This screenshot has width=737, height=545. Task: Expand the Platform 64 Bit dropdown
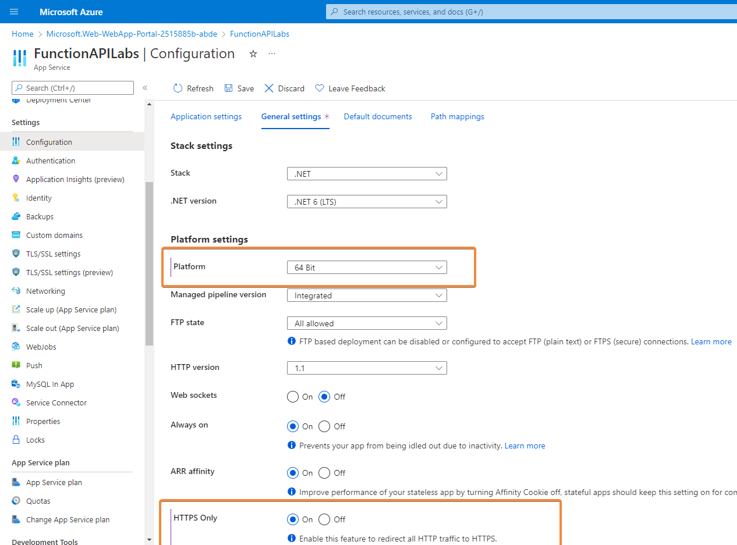tap(366, 268)
